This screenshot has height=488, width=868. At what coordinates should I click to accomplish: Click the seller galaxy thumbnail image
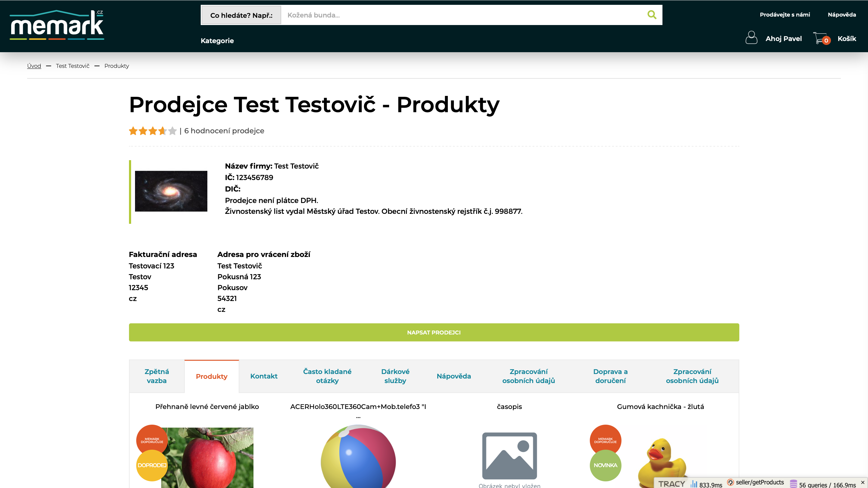click(x=171, y=191)
